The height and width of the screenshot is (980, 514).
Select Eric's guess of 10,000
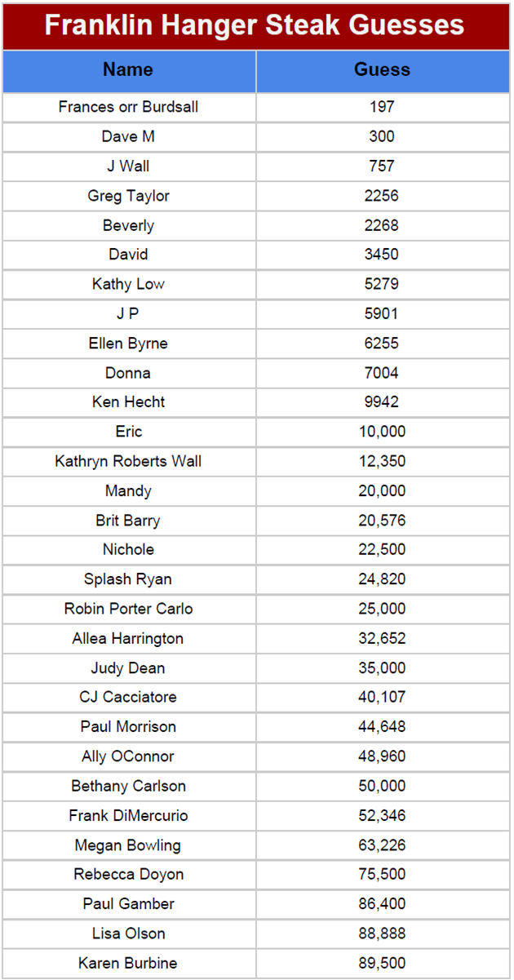point(382,432)
